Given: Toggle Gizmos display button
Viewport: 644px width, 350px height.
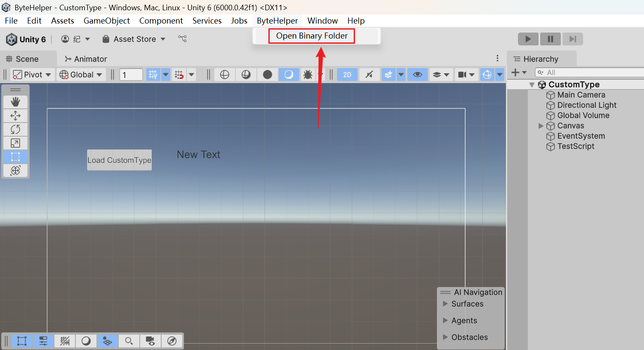Looking at the screenshot, I should tap(487, 75).
